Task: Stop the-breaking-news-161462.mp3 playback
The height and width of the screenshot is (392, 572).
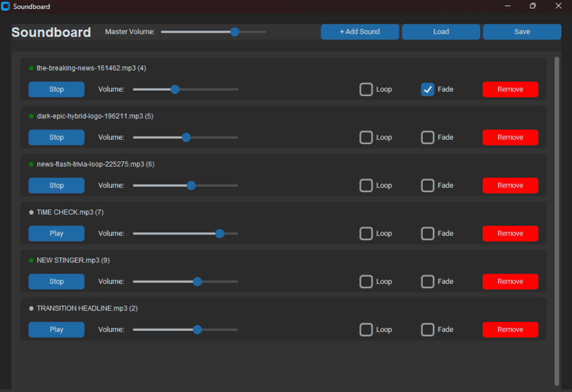Action: click(57, 90)
